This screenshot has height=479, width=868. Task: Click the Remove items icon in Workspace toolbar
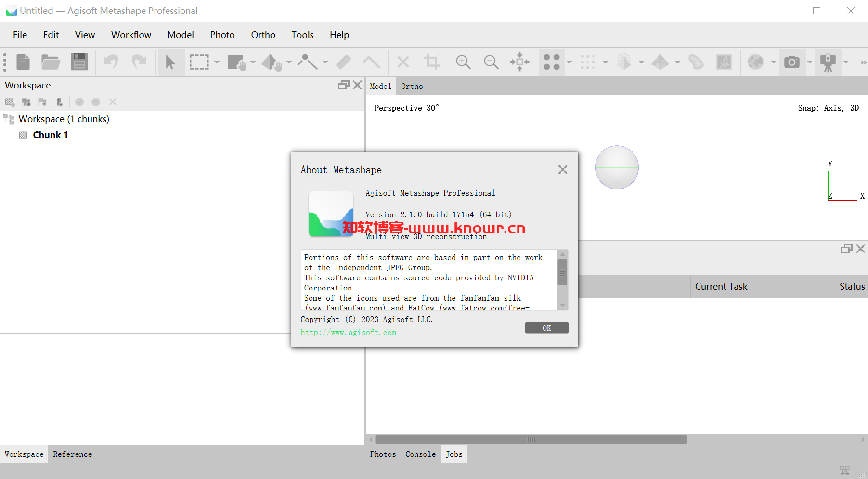point(113,102)
